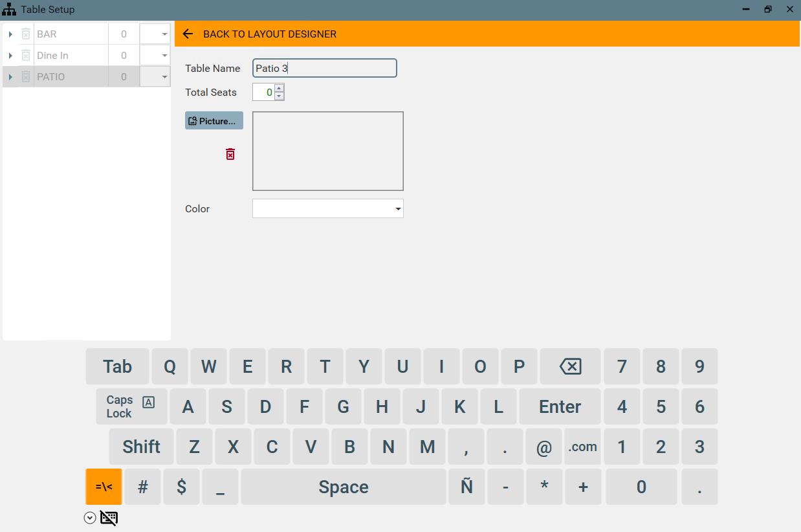The height and width of the screenshot is (532, 801).
Task: Tap the A key
Action: (188, 406)
